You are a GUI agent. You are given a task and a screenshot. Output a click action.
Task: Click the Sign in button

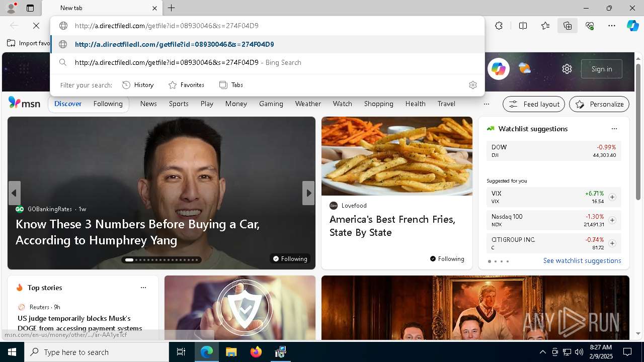[x=602, y=69]
